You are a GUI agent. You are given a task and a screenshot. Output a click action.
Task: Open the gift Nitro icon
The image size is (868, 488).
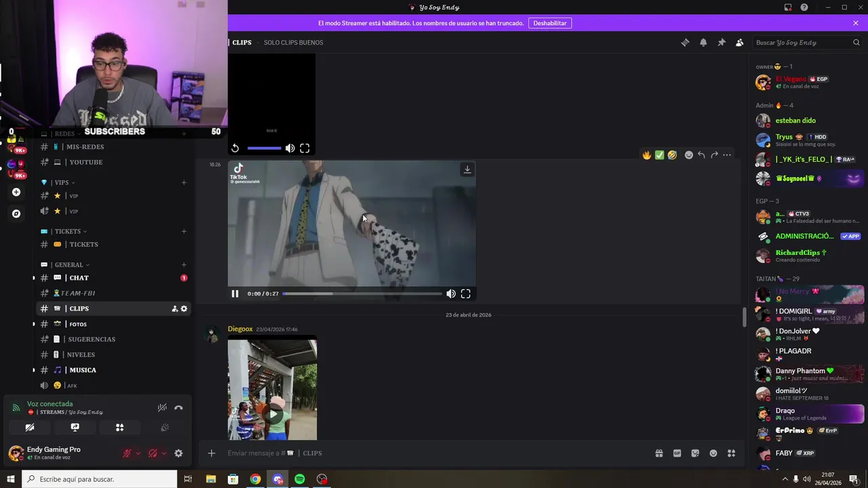tap(658, 453)
